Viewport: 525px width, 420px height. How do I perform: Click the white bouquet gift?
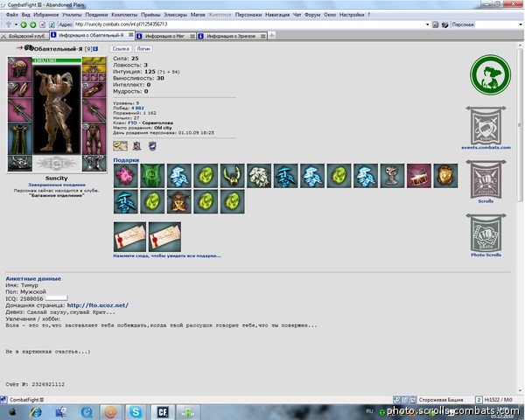(259, 175)
